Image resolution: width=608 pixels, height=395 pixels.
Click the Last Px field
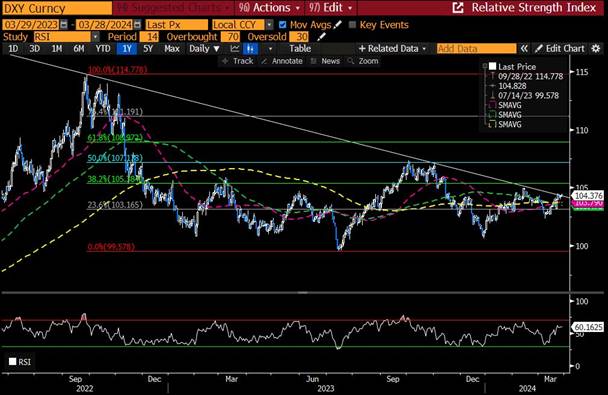(x=176, y=25)
